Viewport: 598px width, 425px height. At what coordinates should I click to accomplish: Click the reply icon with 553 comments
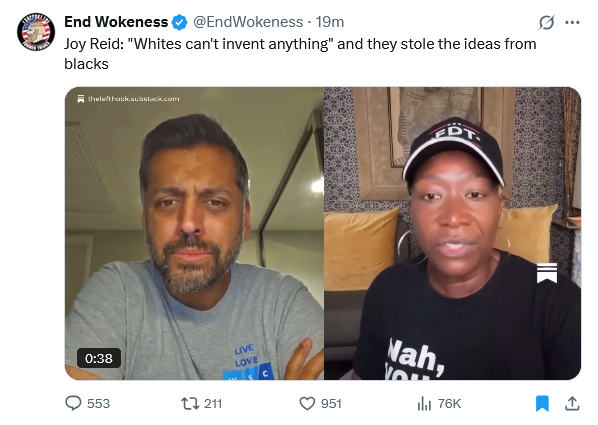pyautogui.click(x=73, y=403)
